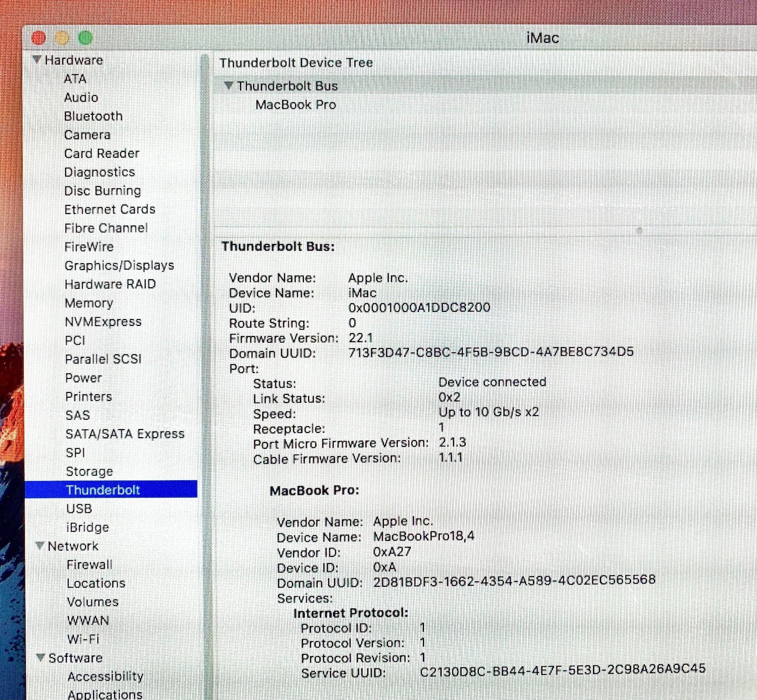The image size is (757, 700).
Task: Select NVMExpress in the sidebar
Action: pos(103,322)
